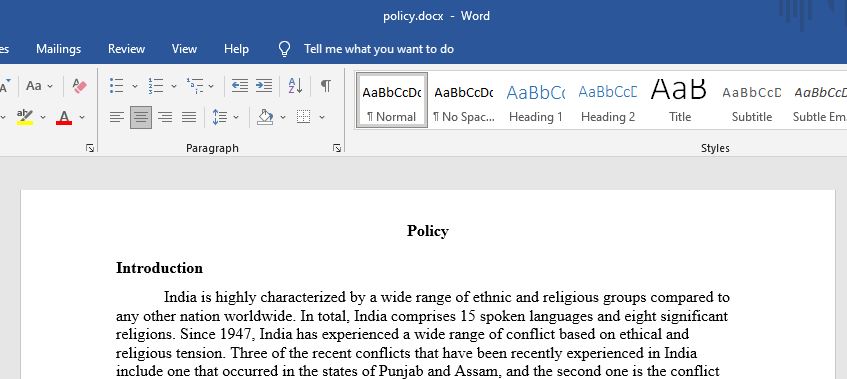Apply yellow Text Highlight Color
Screen dimensions: 847x379
tap(25, 117)
